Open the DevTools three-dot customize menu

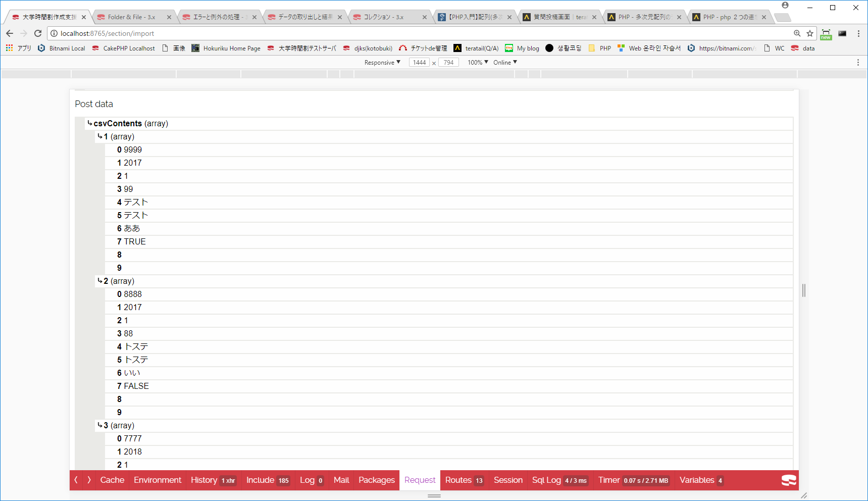click(858, 62)
